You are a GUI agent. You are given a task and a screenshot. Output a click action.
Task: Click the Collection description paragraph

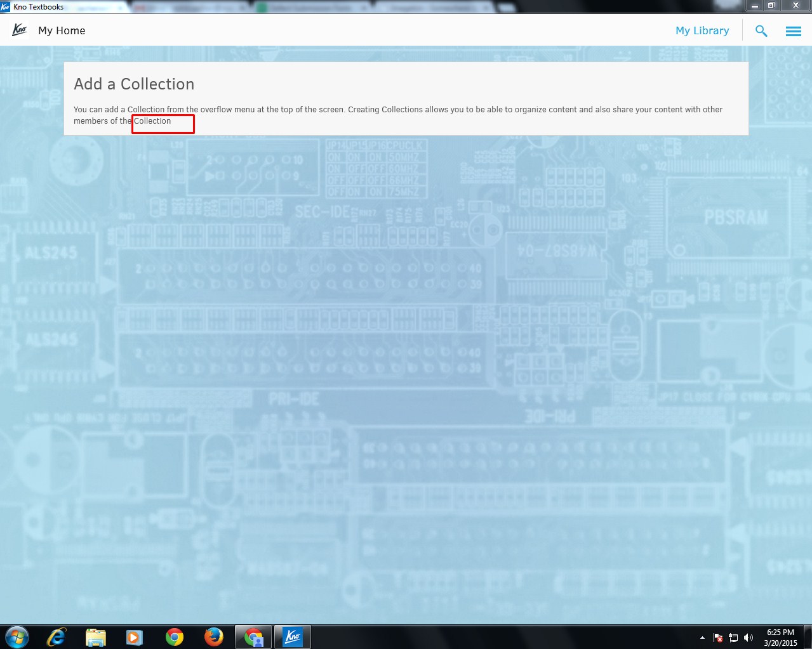pos(398,115)
